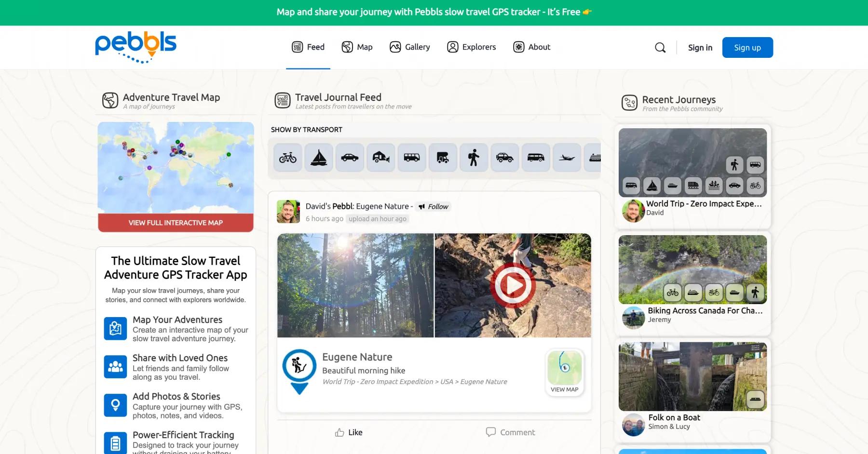The height and width of the screenshot is (454, 868).
Task: Click the blue Sign up button
Action: click(747, 47)
